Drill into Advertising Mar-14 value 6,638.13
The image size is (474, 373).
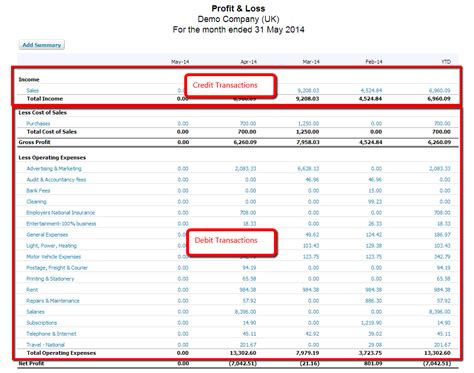click(x=308, y=169)
